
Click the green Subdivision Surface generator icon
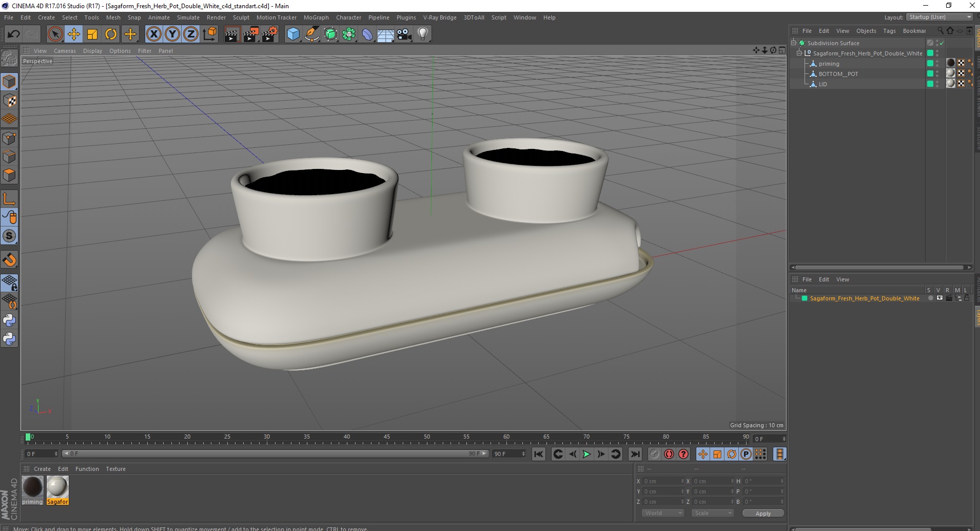[x=330, y=34]
